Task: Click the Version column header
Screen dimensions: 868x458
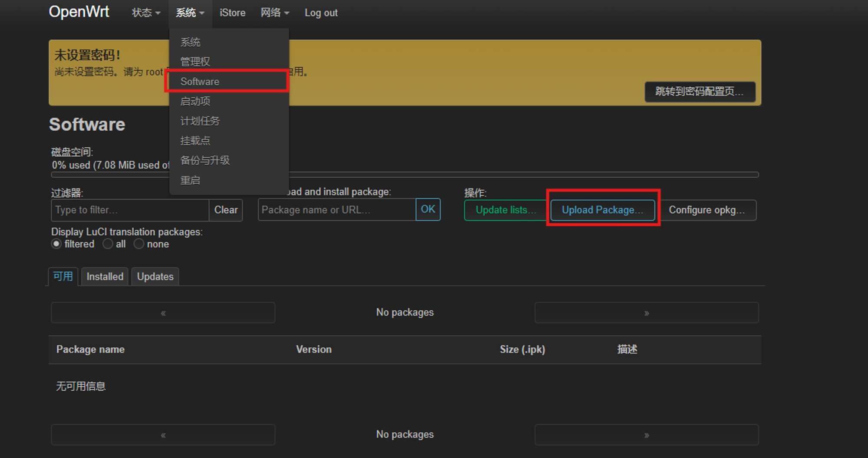Action: tap(314, 349)
